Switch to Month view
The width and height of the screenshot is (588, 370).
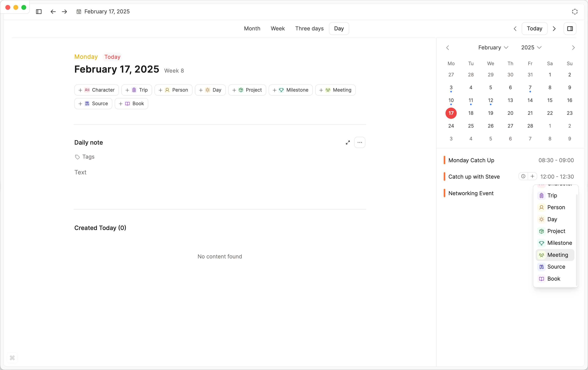[252, 28]
